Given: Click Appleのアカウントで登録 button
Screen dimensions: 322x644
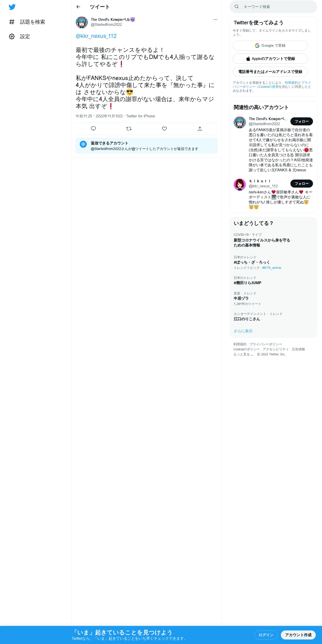Looking at the screenshot, I should tap(270, 59).
